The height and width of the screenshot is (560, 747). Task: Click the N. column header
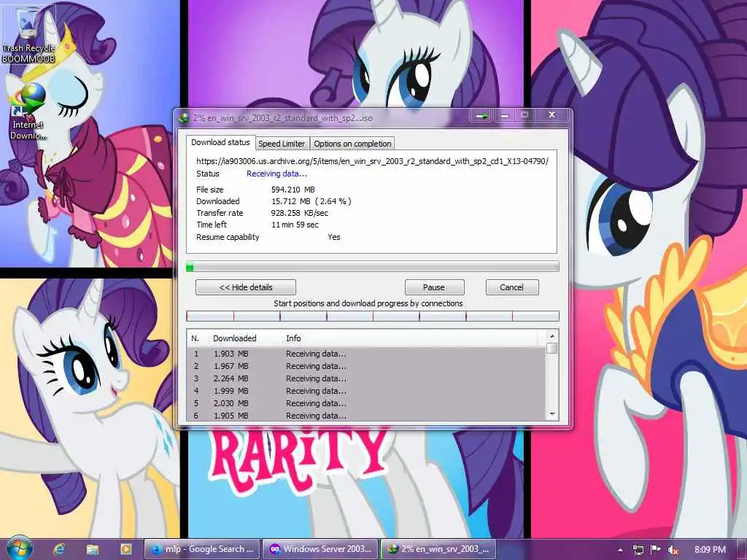click(x=196, y=338)
